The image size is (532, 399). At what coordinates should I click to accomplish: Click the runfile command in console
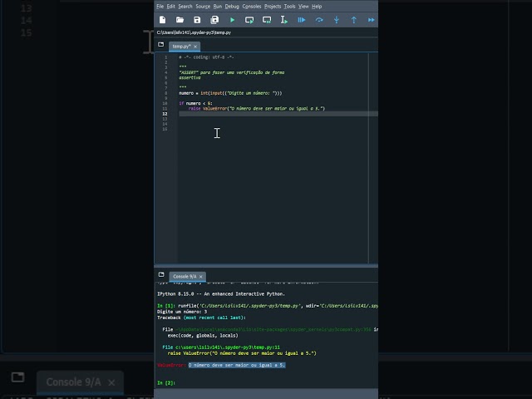coord(278,306)
